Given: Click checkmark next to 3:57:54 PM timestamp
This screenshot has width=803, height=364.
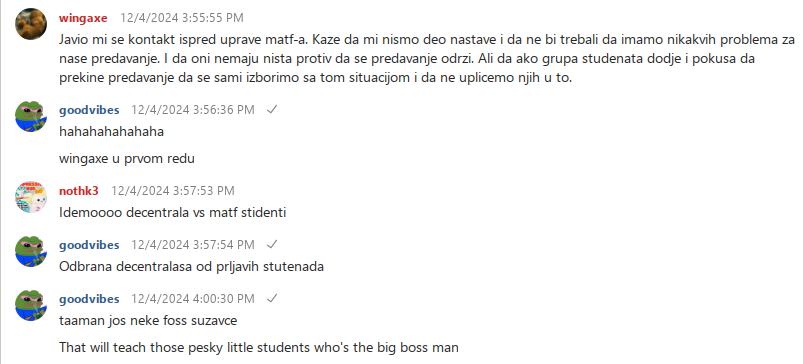Looking at the screenshot, I should coord(272,245).
